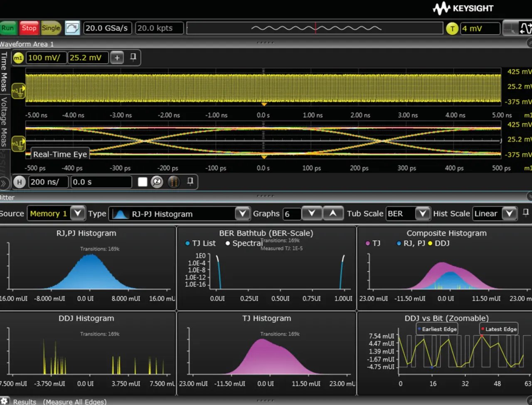This screenshot has height=405, width=532.
Task: Click the Single acquisition button
Action: (x=51, y=28)
